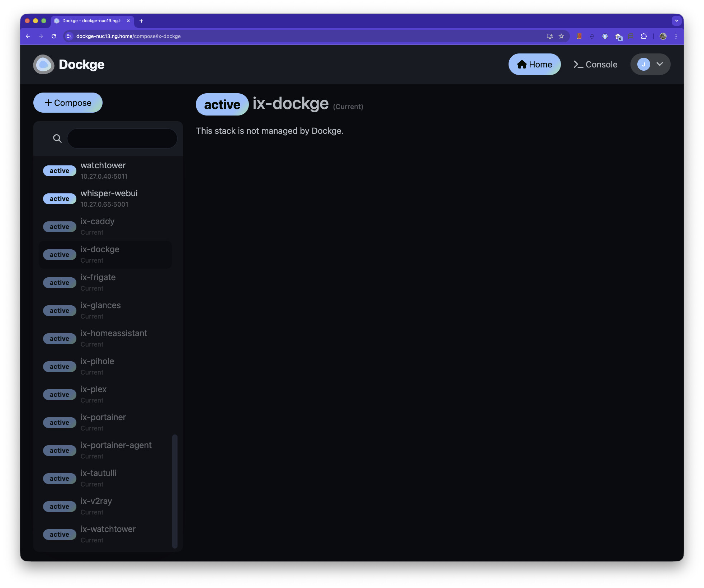Open Chrome three-dot menu

pos(676,36)
